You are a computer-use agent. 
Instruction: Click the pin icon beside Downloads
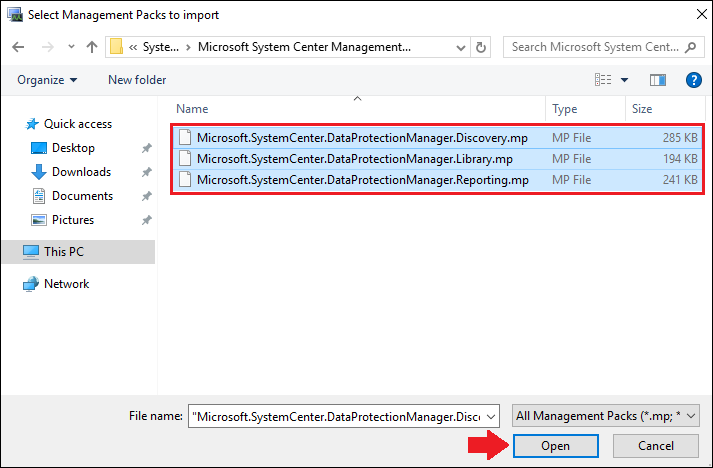point(146,172)
